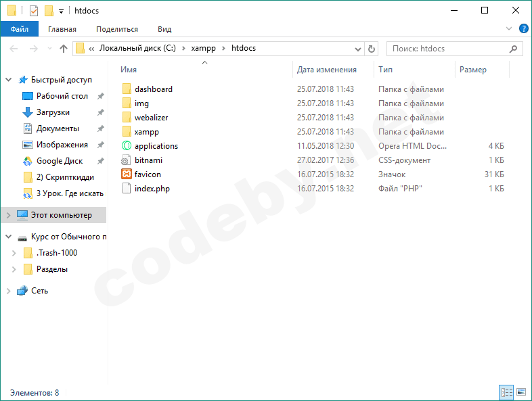Click the pin icon next to Изображения
Screen dimensions: 532x401
(x=101, y=145)
